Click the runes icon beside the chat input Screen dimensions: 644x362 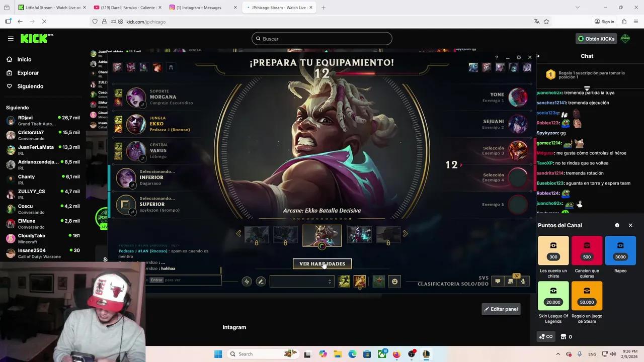click(247, 281)
